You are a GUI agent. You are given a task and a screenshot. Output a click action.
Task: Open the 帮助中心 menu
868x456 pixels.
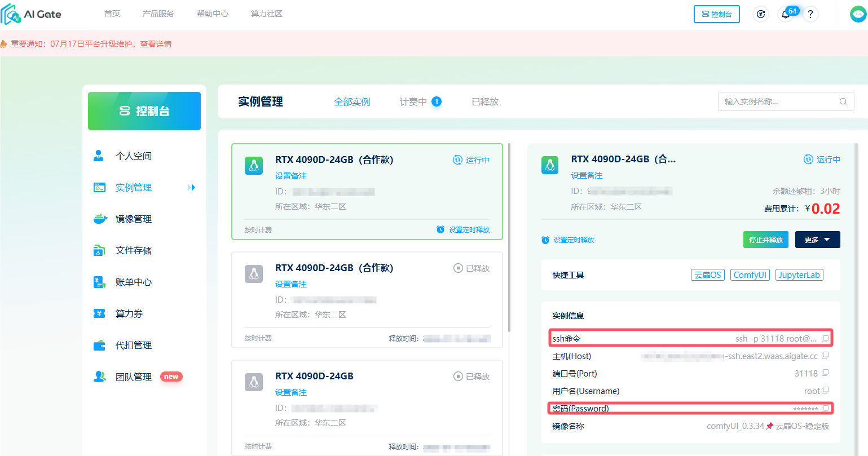(x=213, y=14)
